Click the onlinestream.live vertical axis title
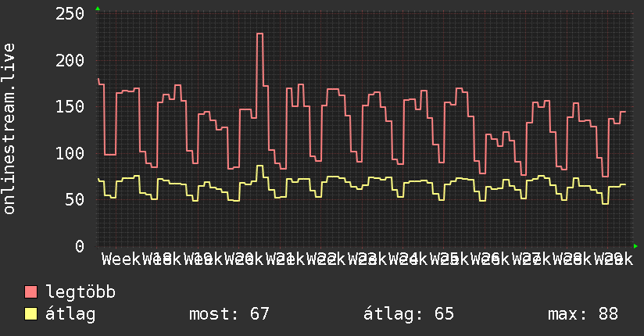The image size is (644, 336). [x=9, y=129]
